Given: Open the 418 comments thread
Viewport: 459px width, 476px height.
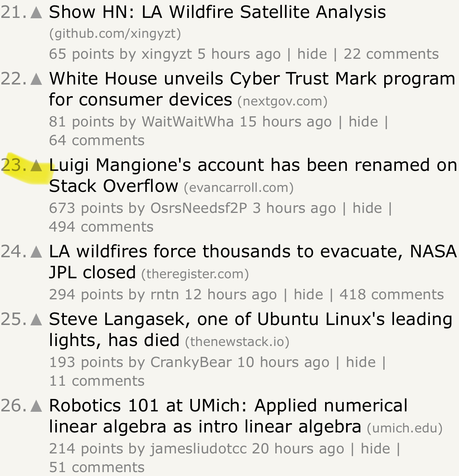Looking at the screenshot, I should (391, 295).
